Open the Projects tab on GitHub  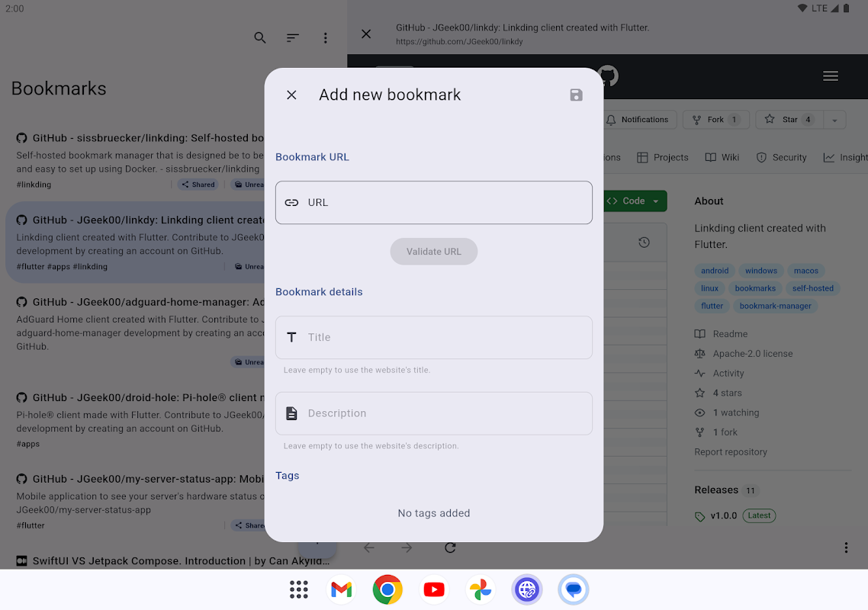[663, 158]
